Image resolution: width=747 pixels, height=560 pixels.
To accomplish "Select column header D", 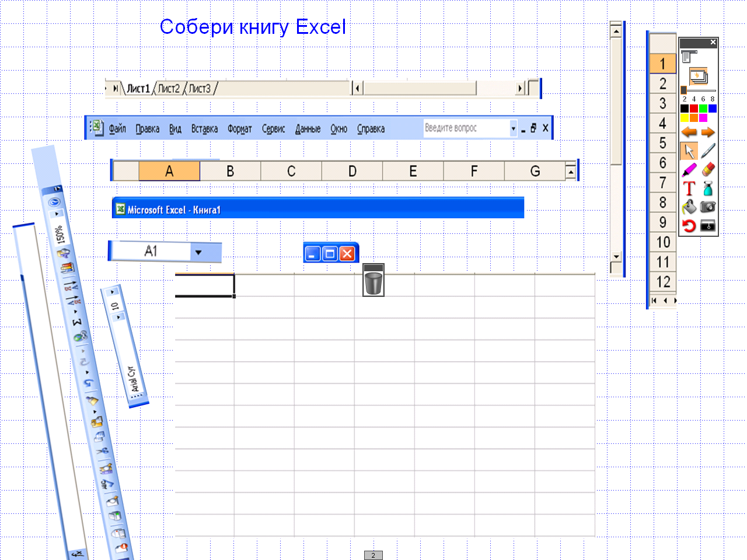I will pyautogui.click(x=352, y=171).
